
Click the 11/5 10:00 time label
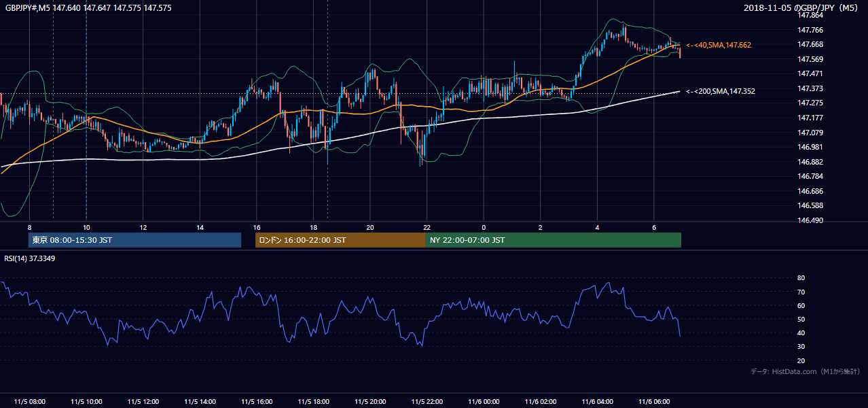click(86, 402)
